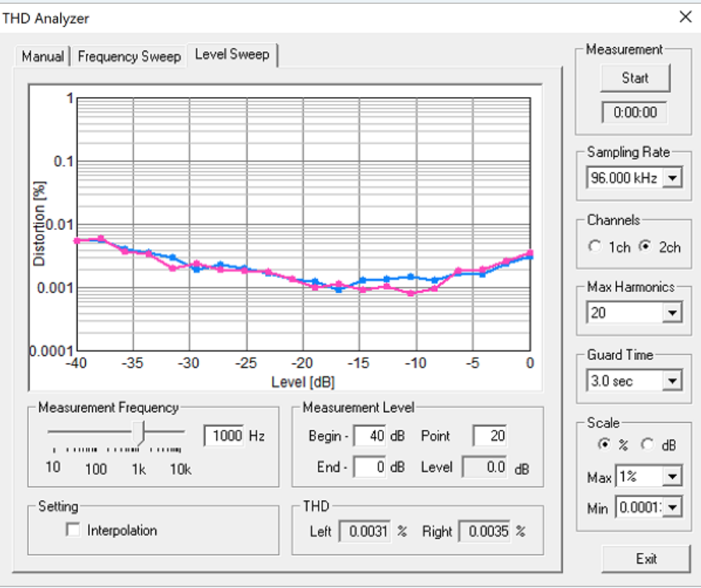Open the Frequency Sweep tab
The image size is (701, 588).
[129, 56]
